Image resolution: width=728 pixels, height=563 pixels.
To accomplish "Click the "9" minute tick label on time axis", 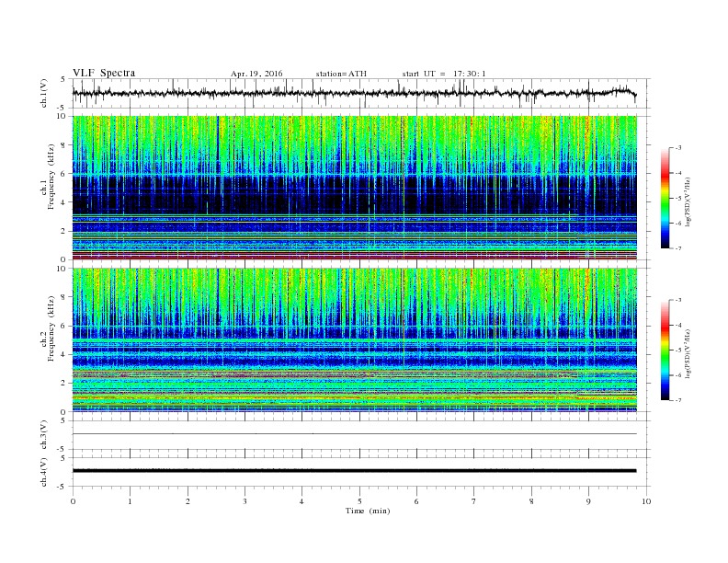I will click(588, 501).
